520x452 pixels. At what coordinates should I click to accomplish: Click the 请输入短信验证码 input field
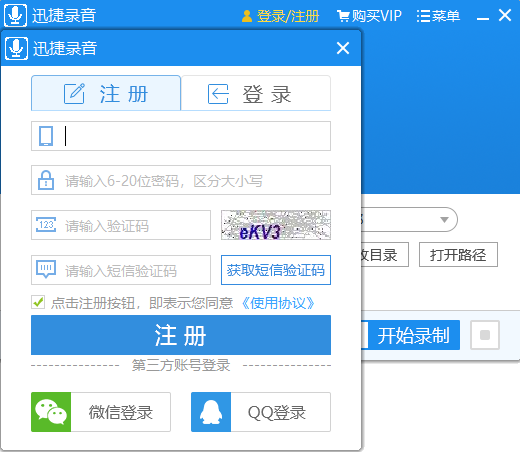[x=121, y=270]
